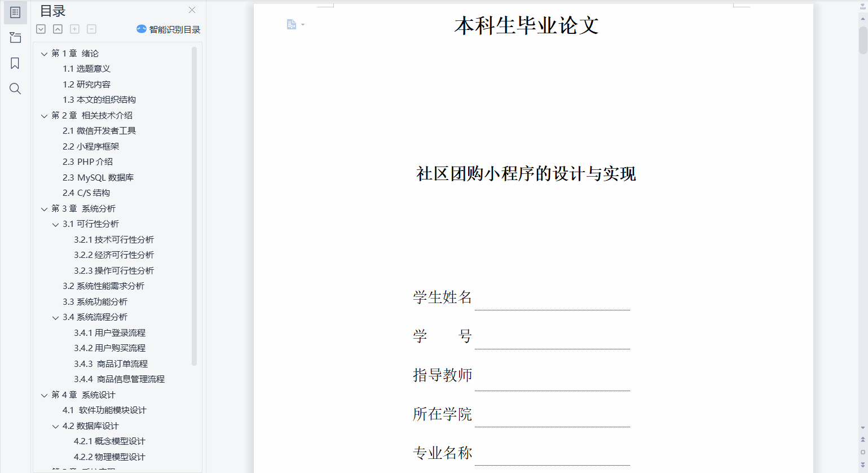Click the page layout icon beside title
868x473 pixels.
coord(292,24)
